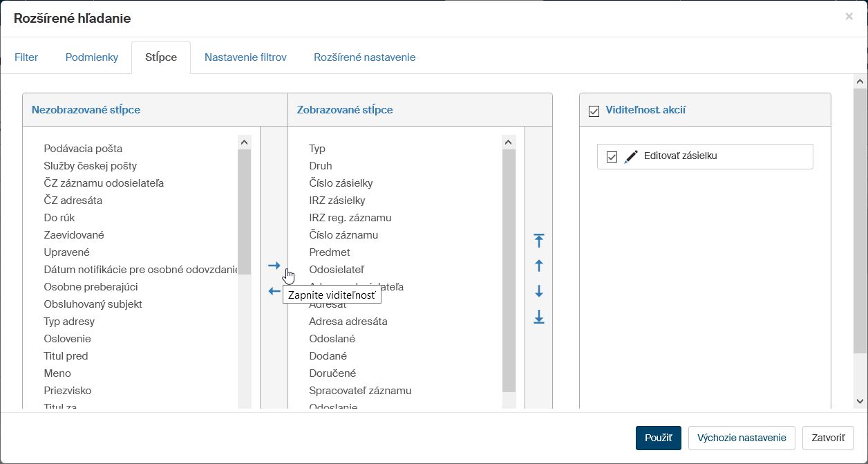Click the pencil icon for Editovať zásielku
This screenshot has height=464, width=868.
[x=630, y=157]
